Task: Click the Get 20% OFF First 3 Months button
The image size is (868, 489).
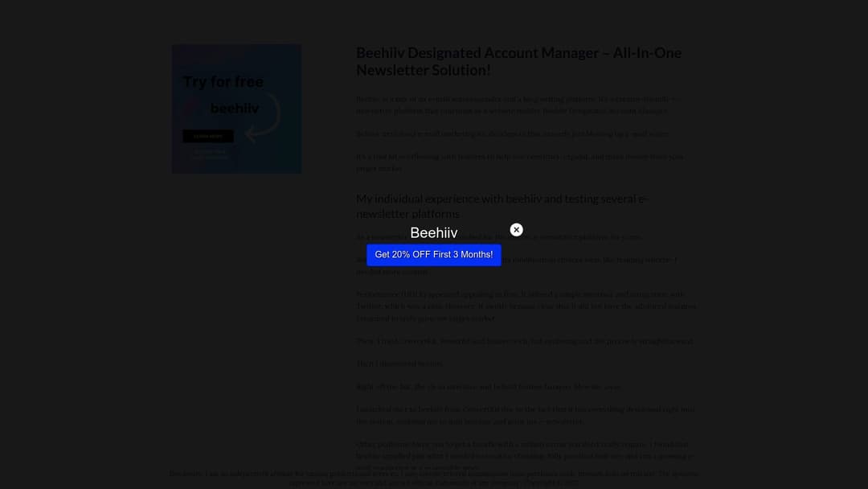Action: (433, 255)
